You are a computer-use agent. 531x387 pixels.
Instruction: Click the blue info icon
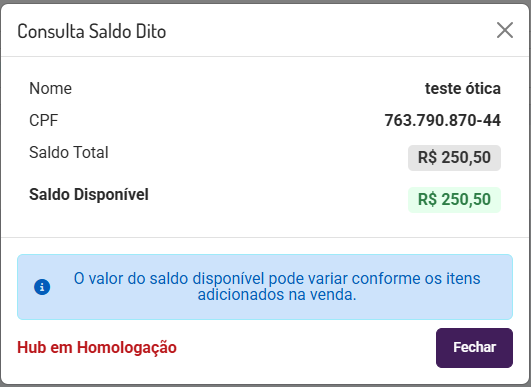pos(42,287)
